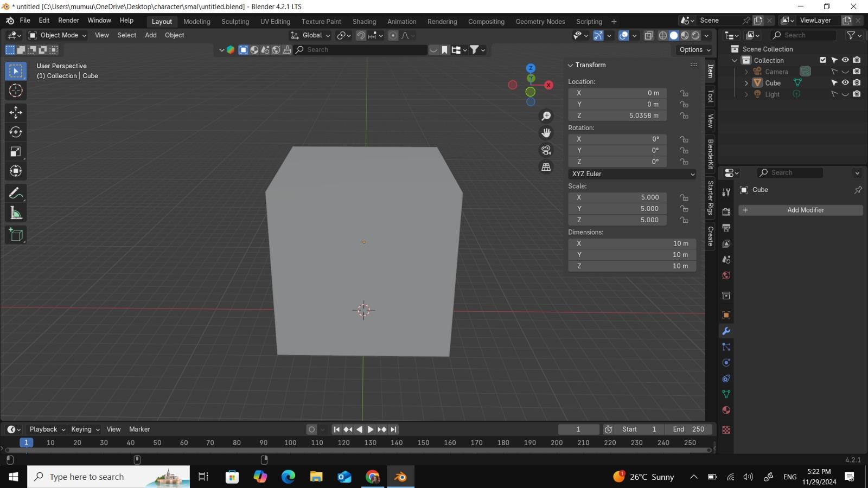Screen dimensions: 868x488
Task: Open the Scene properties tab
Action: pyautogui.click(x=726, y=259)
